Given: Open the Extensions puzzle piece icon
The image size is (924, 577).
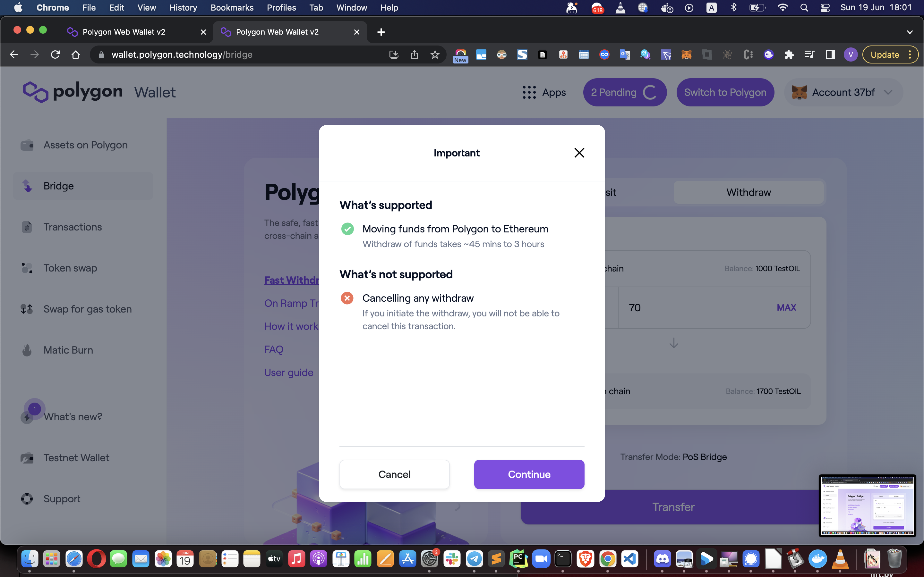Looking at the screenshot, I should tap(789, 54).
